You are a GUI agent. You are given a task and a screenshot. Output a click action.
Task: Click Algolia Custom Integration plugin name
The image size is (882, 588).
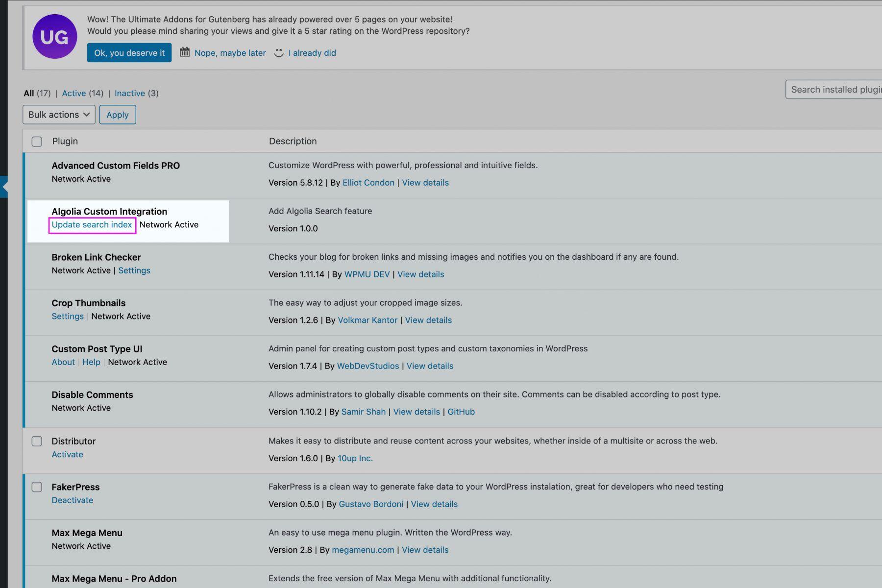tap(109, 212)
